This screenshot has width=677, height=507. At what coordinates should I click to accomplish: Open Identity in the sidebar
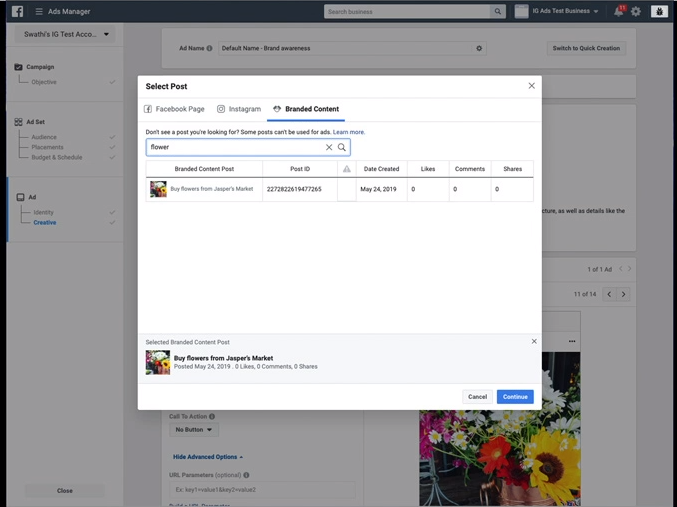click(44, 212)
